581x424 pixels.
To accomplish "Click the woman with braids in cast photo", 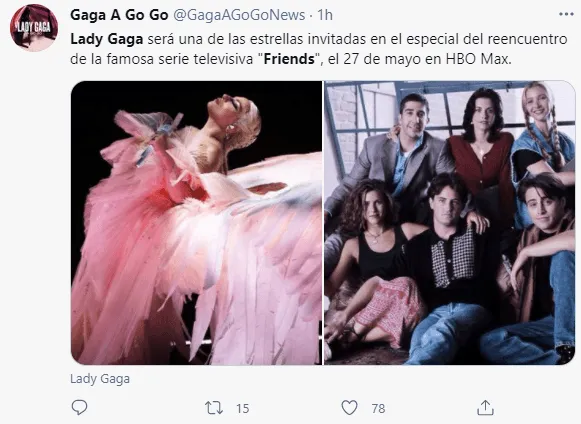I will pos(542,137).
